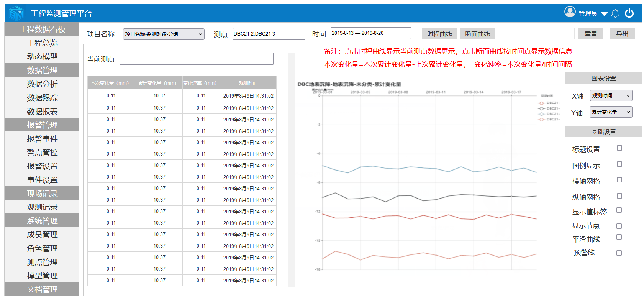
Task: Open 模型管理 menu item
Action: 42,276
